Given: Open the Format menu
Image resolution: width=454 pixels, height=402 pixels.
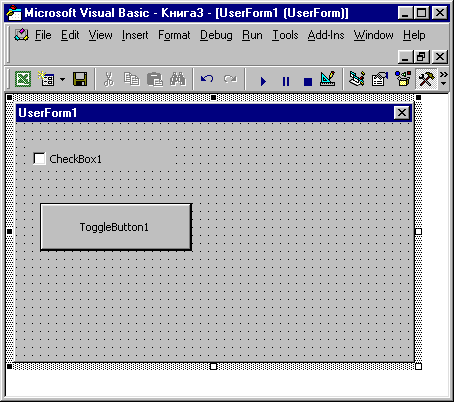Looking at the screenshot, I should (174, 35).
